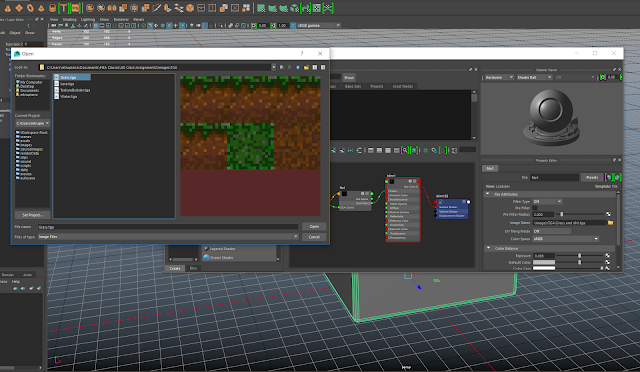
Task: Select the polygon Type text tool icon
Action: (x=63, y=8)
